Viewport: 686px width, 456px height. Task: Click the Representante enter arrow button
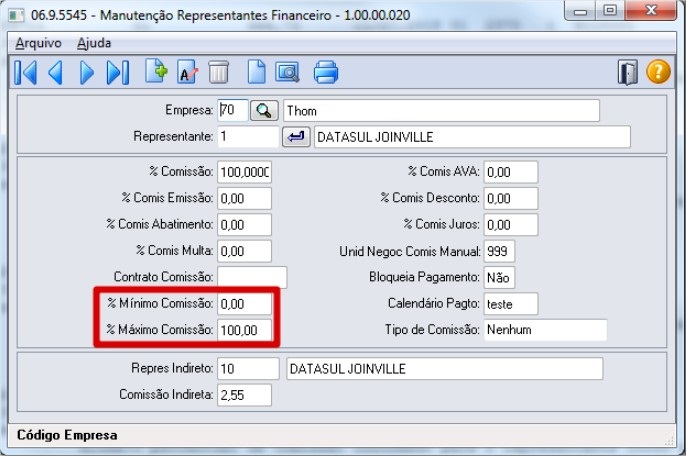tap(296, 137)
